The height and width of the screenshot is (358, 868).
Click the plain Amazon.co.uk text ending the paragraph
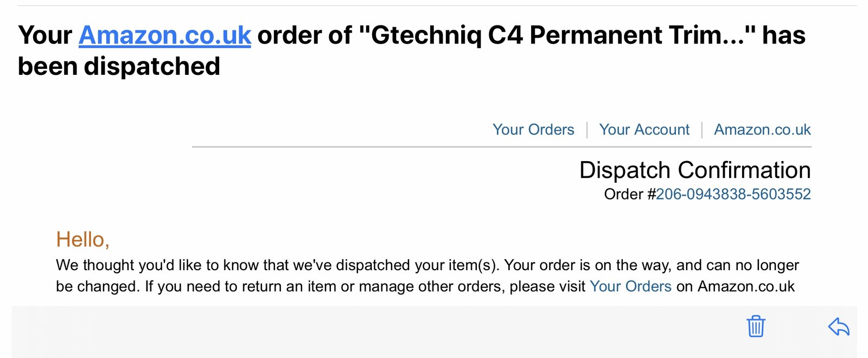[x=745, y=286]
